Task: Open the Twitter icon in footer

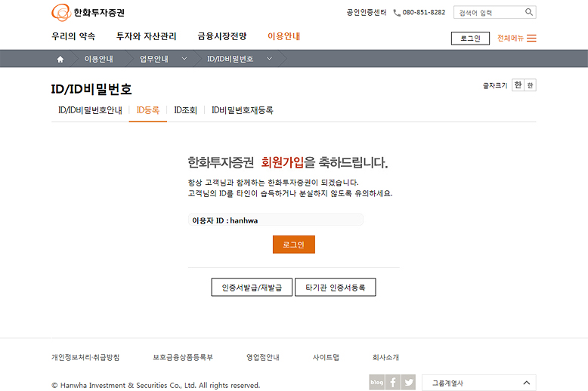Action: [409, 382]
